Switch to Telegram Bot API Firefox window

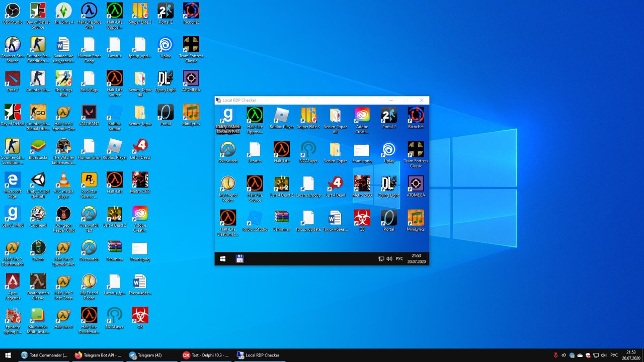pos(98,355)
